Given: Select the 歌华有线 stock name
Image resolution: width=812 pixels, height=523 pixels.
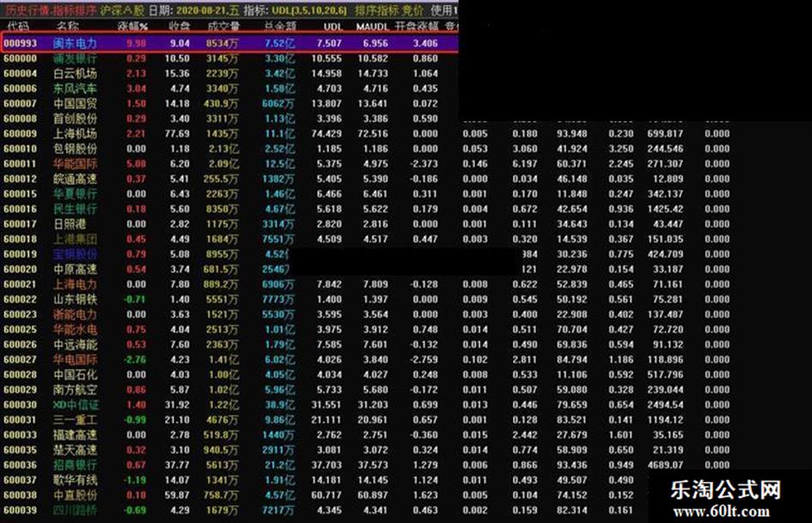Looking at the screenshot, I should [x=75, y=479].
